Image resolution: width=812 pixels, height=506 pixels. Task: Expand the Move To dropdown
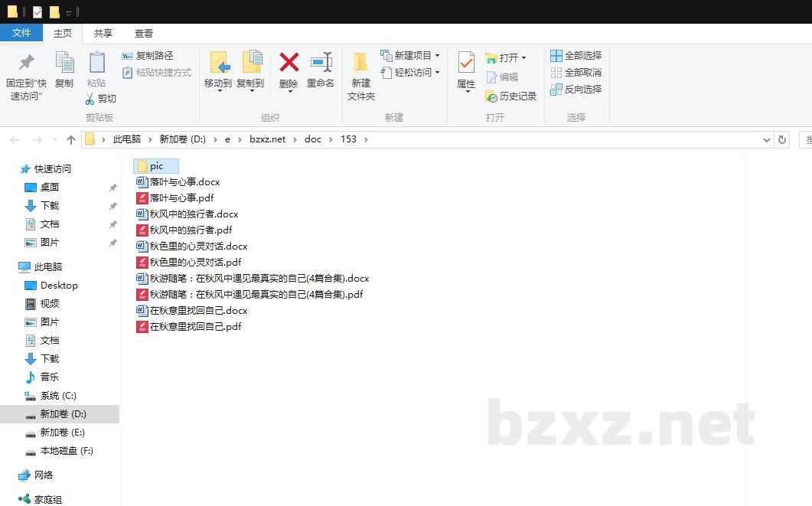[218, 90]
